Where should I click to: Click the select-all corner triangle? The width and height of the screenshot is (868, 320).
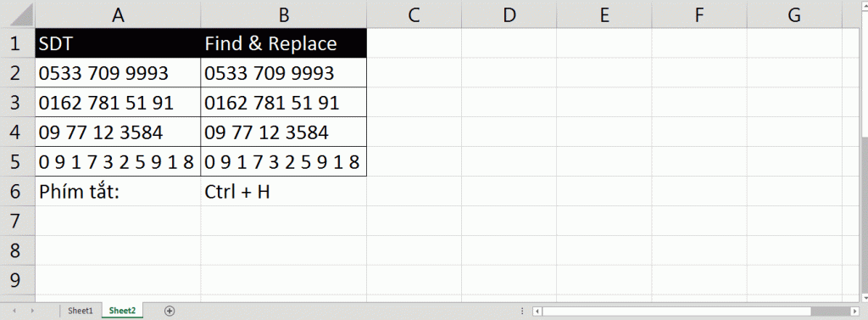[x=21, y=15]
